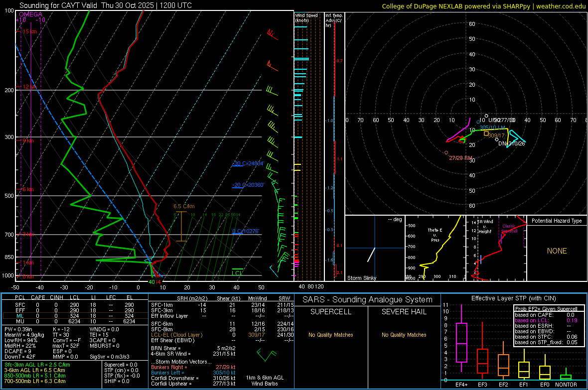Select the 'DN=310/26' hodograph label

511,143
